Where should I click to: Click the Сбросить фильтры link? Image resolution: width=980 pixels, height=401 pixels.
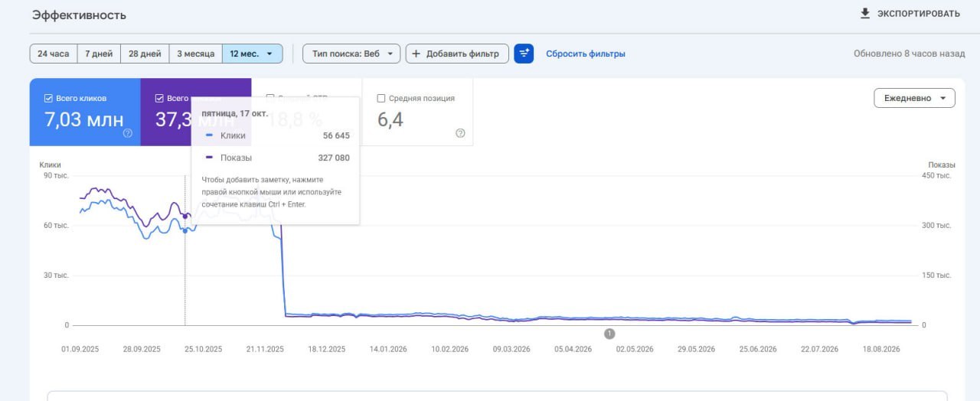(x=586, y=54)
